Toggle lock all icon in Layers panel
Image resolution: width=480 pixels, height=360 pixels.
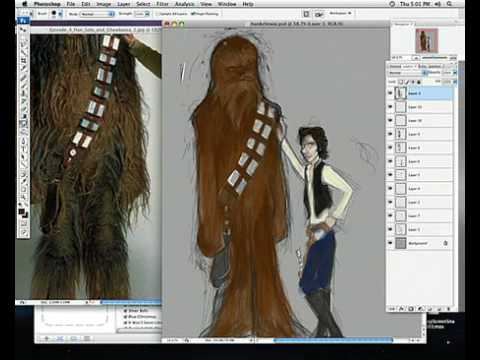pos(419,82)
